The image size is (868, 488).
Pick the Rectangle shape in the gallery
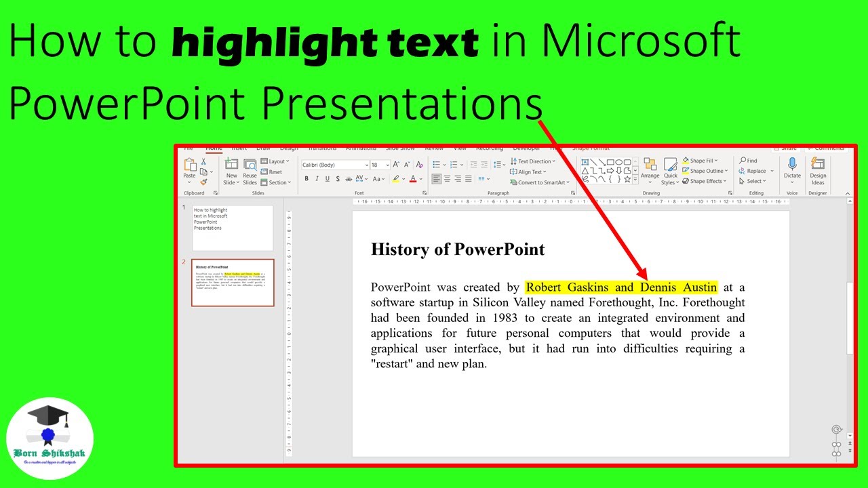click(x=610, y=162)
